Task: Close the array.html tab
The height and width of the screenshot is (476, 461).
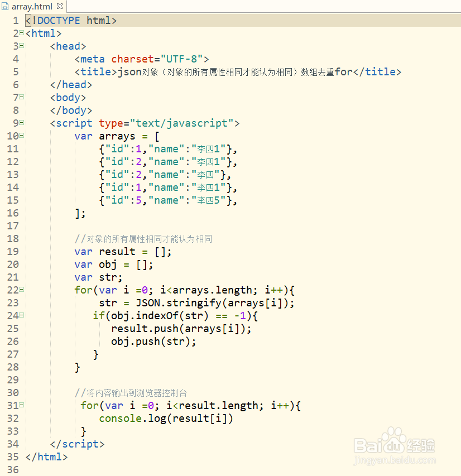Action: [60, 6]
